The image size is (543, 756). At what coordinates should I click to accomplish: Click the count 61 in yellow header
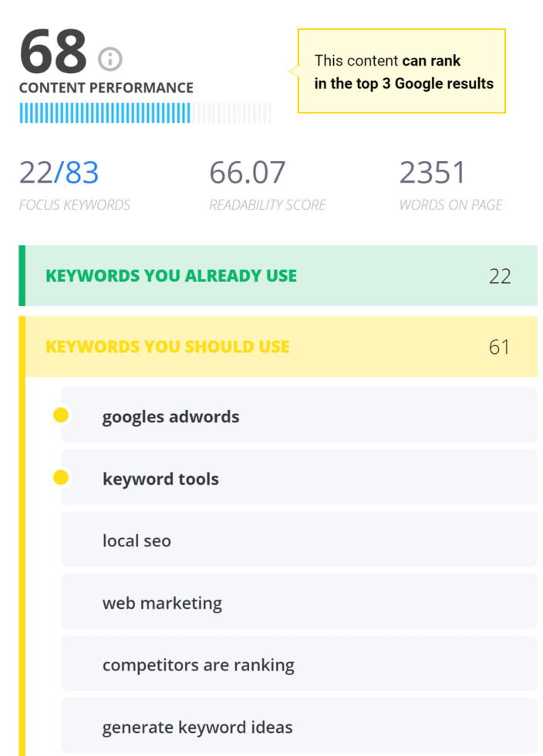click(x=500, y=347)
